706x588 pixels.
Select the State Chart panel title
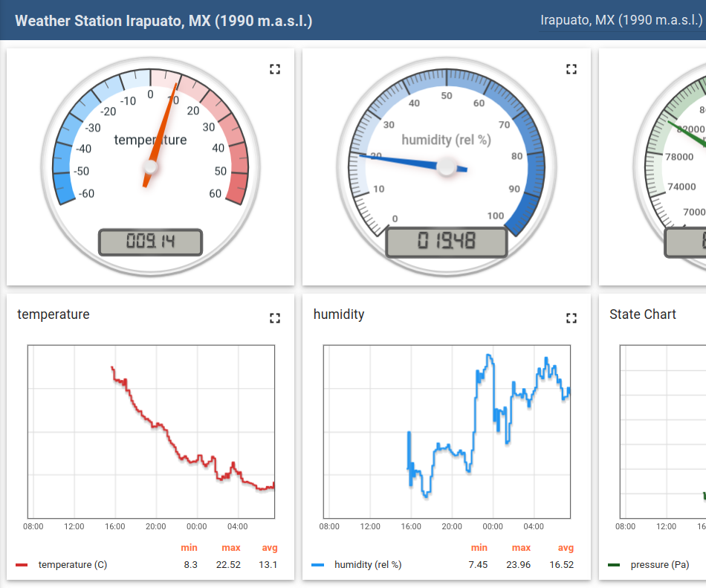point(642,314)
